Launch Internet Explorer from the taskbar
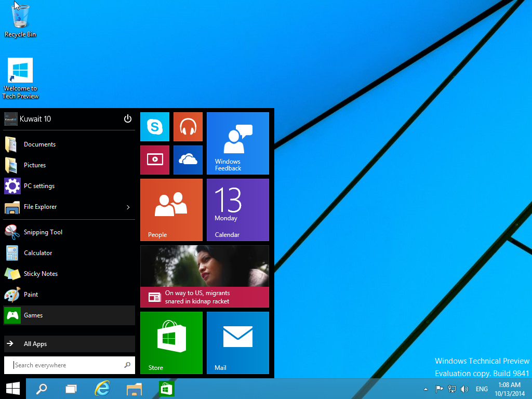The width and height of the screenshot is (532, 399). pos(102,388)
